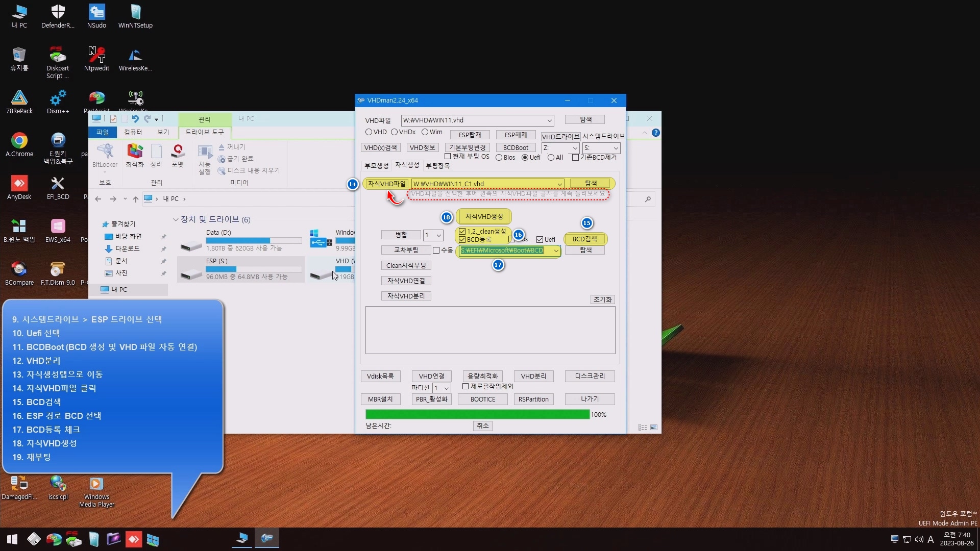Expand the BCD path combo box
This screenshot has height=551, width=980.
(x=556, y=251)
